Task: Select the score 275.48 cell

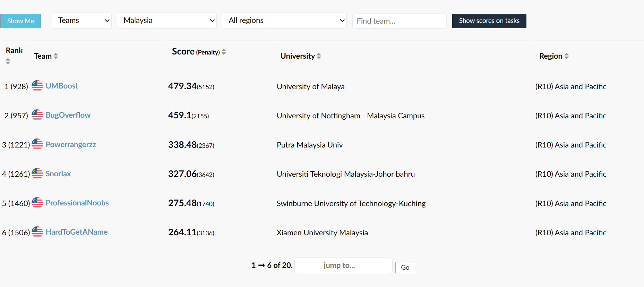Action: 191,203
